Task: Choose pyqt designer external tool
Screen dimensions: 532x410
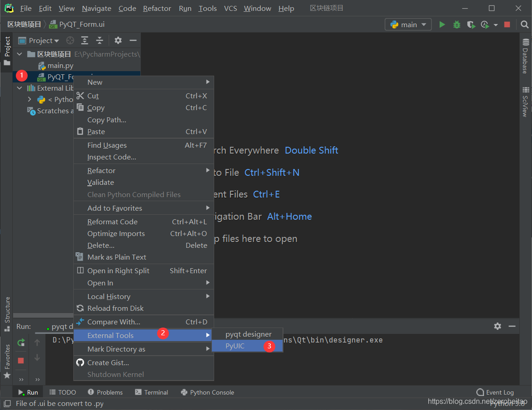Action: (x=247, y=334)
